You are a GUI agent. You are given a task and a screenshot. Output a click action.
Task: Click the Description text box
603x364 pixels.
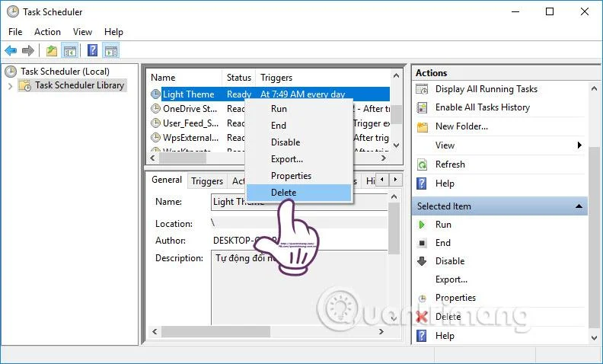[x=299, y=287]
